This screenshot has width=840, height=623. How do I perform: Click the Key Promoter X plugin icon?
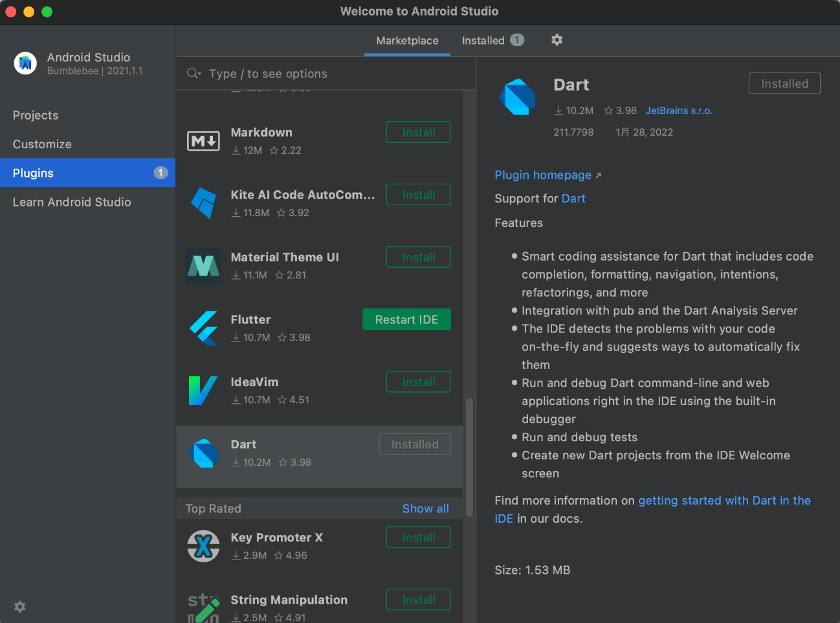(x=203, y=546)
